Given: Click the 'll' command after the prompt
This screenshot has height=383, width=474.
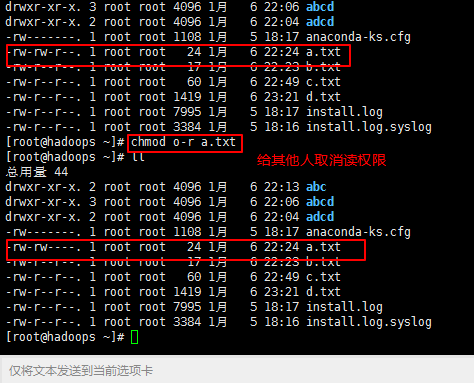Looking at the screenshot, I should point(138,157).
